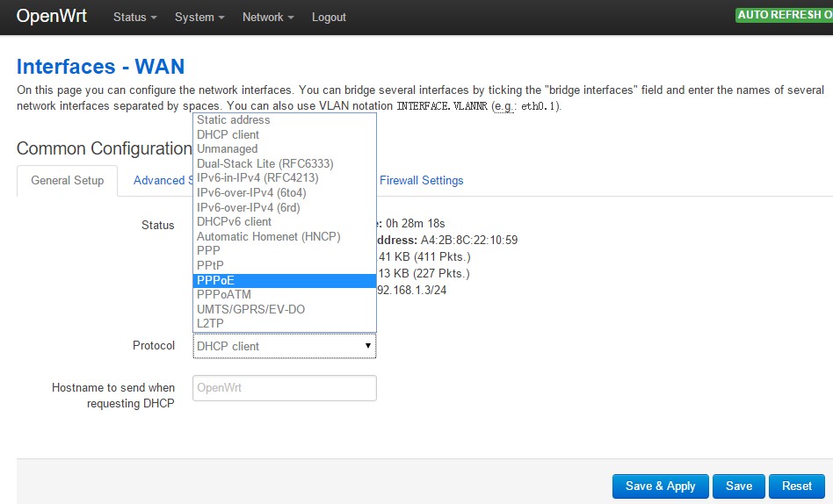Select PPPoATM protocol entry
This screenshot has height=504, width=833.
(x=223, y=295)
